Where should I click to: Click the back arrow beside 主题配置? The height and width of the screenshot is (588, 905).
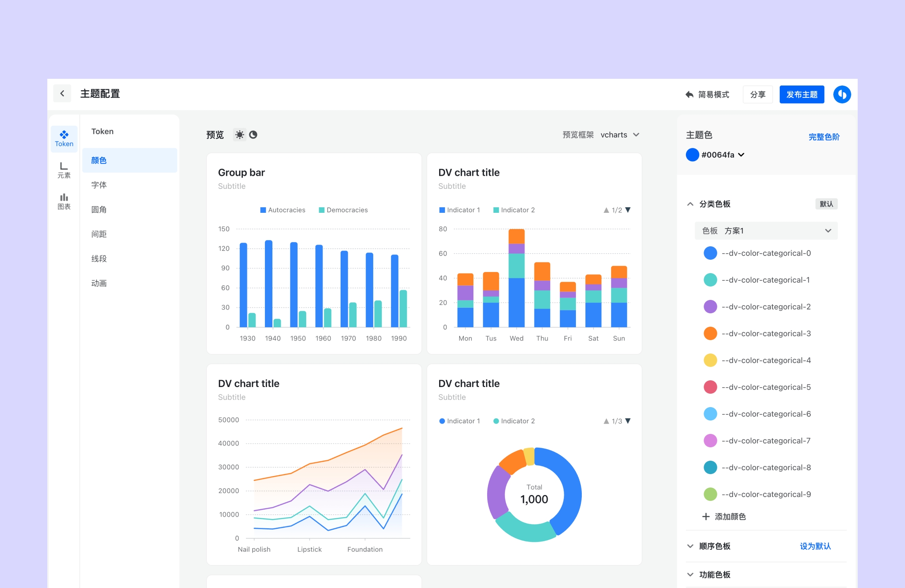point(62,93)
